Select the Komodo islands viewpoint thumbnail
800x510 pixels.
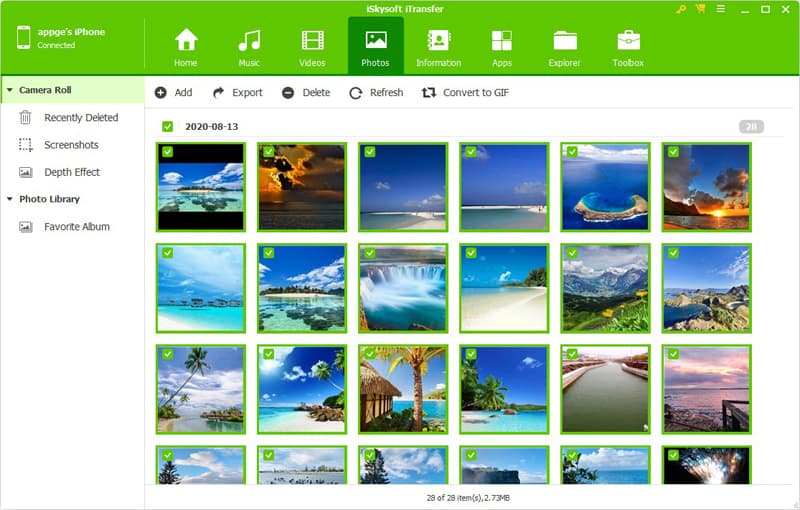click(x=707, y=288)
